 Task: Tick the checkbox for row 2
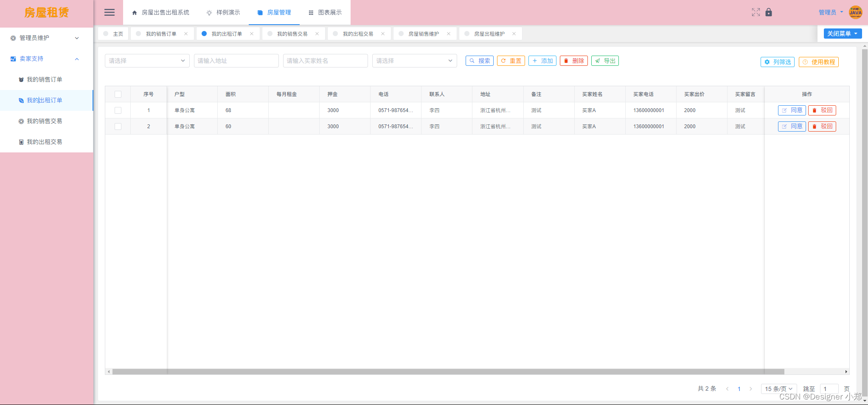118,127
